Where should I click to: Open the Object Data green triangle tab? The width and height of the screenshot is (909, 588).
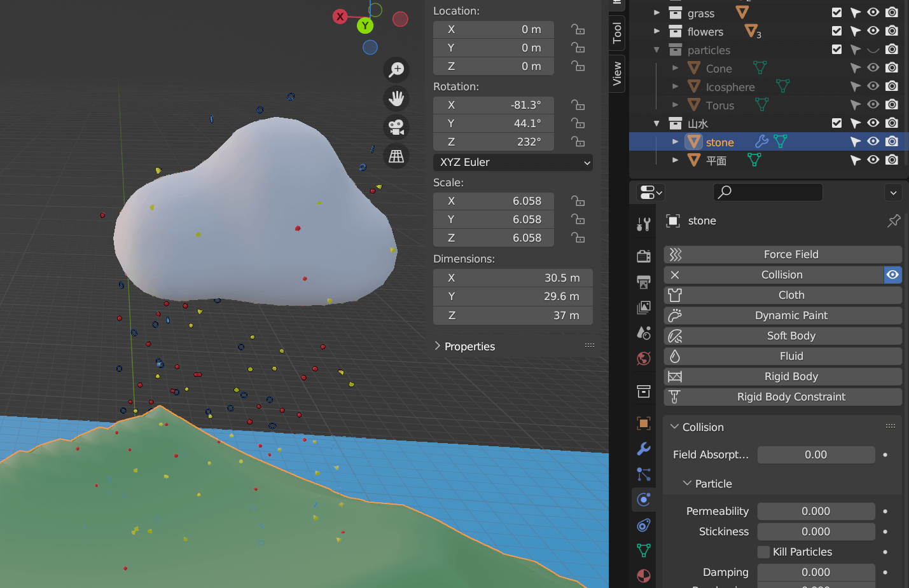click(644, 550)
